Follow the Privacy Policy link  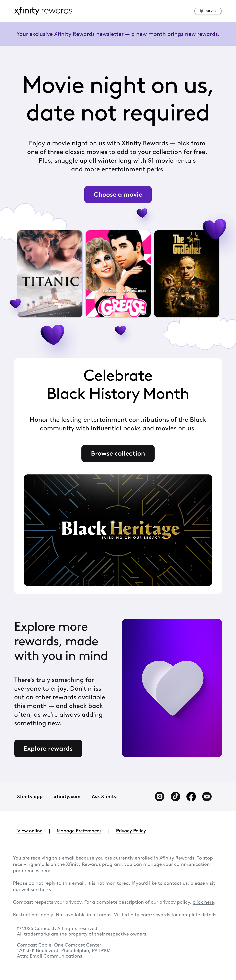[131, 831]
